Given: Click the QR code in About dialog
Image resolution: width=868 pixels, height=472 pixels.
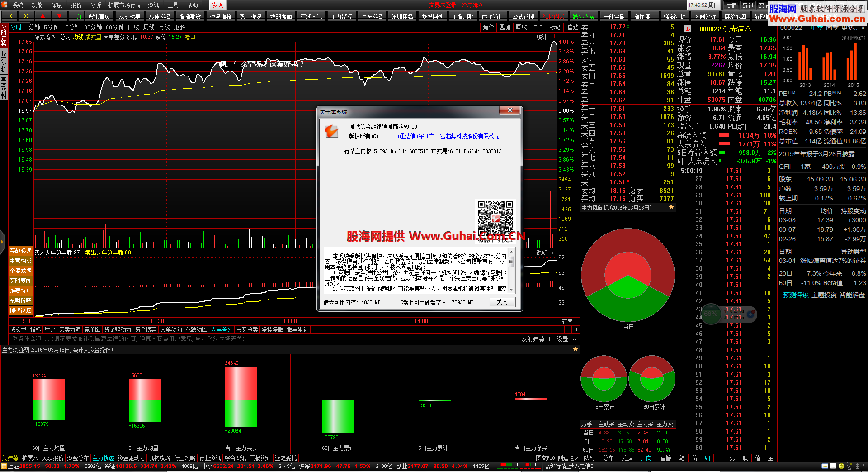Looking at the screenshot, I should click(495, 217).
